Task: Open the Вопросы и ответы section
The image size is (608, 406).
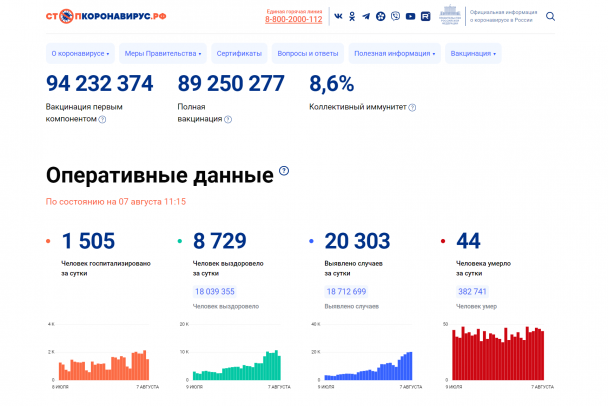Action: pos(308,54)
